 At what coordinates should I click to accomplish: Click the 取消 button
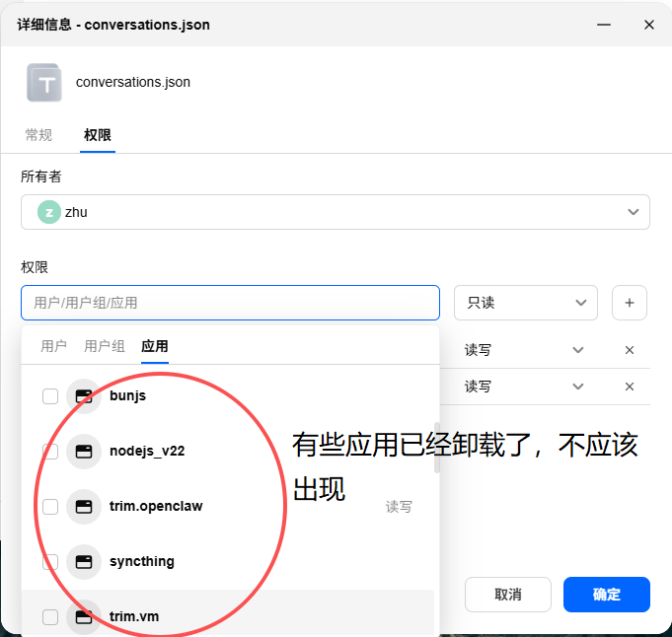[508, 595]
